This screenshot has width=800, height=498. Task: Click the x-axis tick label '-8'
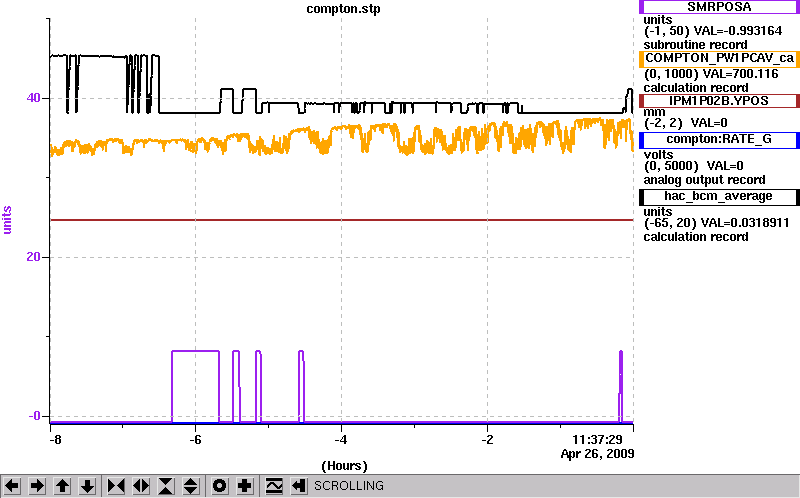pyautogui.click(x=55, y=440)
